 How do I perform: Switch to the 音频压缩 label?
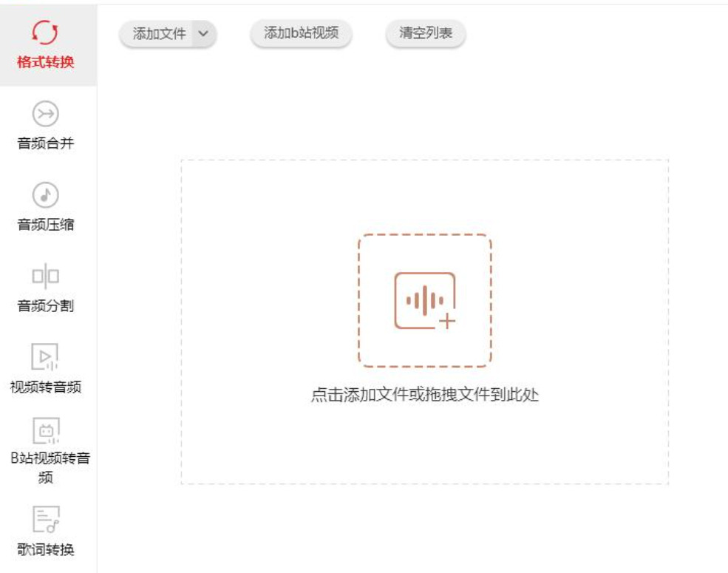point(46,224)
